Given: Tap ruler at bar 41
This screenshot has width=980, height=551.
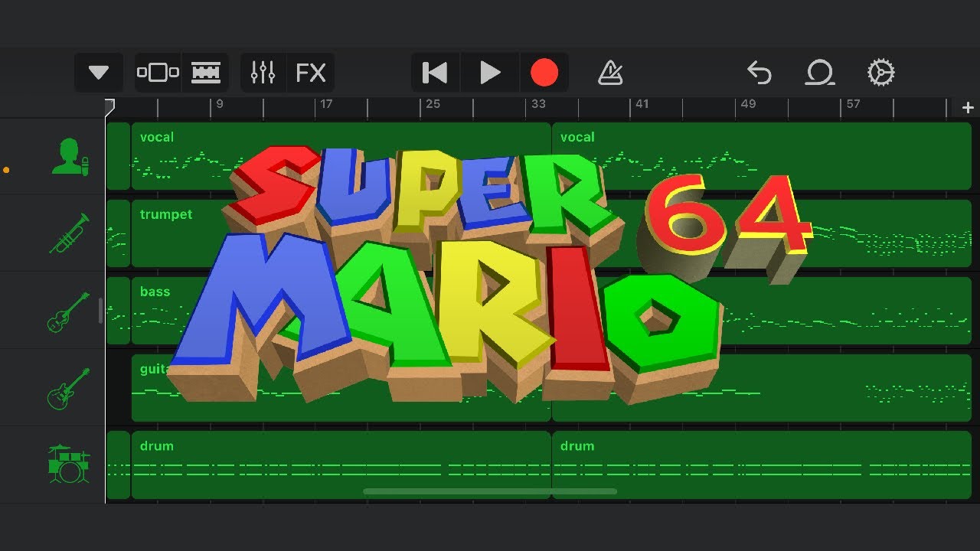Looking at the screenshot, I should coord(642,105).
